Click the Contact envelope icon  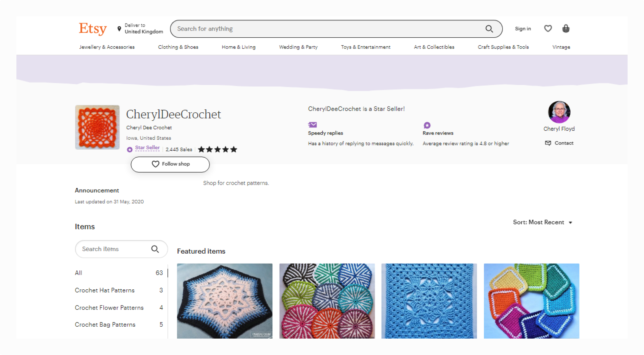(548, 143)
